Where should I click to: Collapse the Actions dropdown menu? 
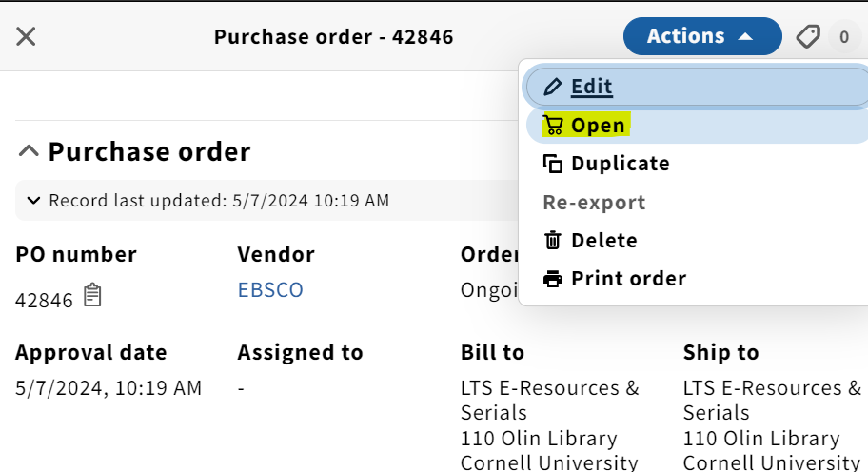702,36
